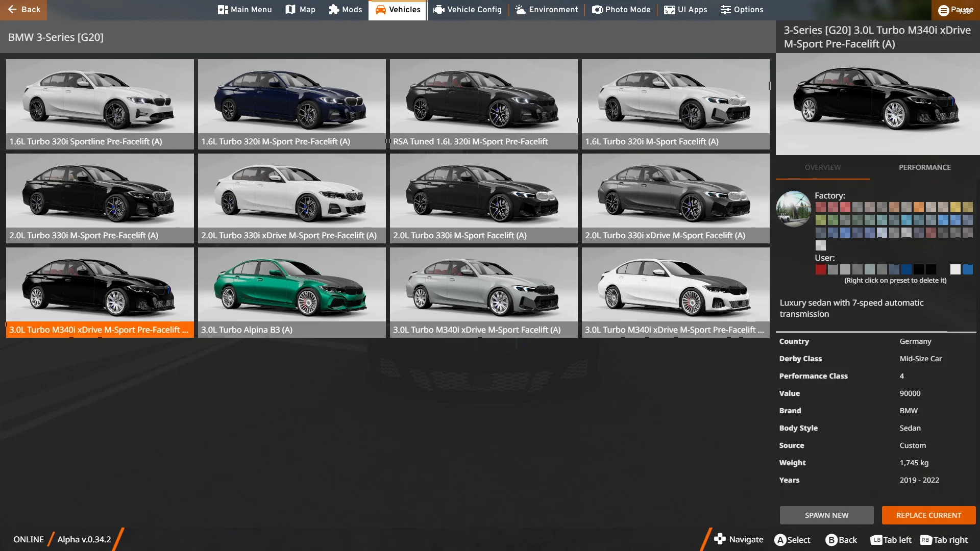The image size is (980, 551).
Task: Open Vehicle Config from top bar
Action: tap(467, 10)
